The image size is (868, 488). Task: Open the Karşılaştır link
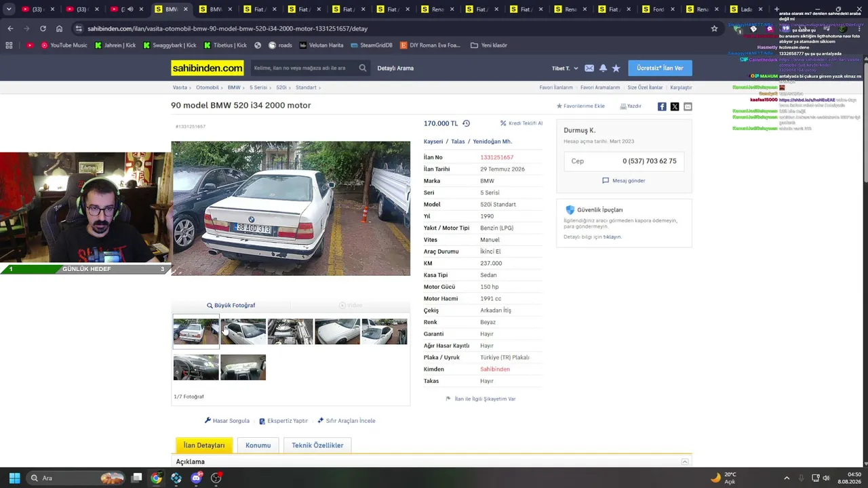pyautogui.click(x=681, y=87)
